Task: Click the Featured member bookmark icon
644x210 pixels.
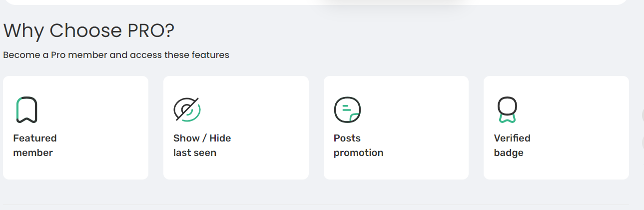Action: point(26,110)
